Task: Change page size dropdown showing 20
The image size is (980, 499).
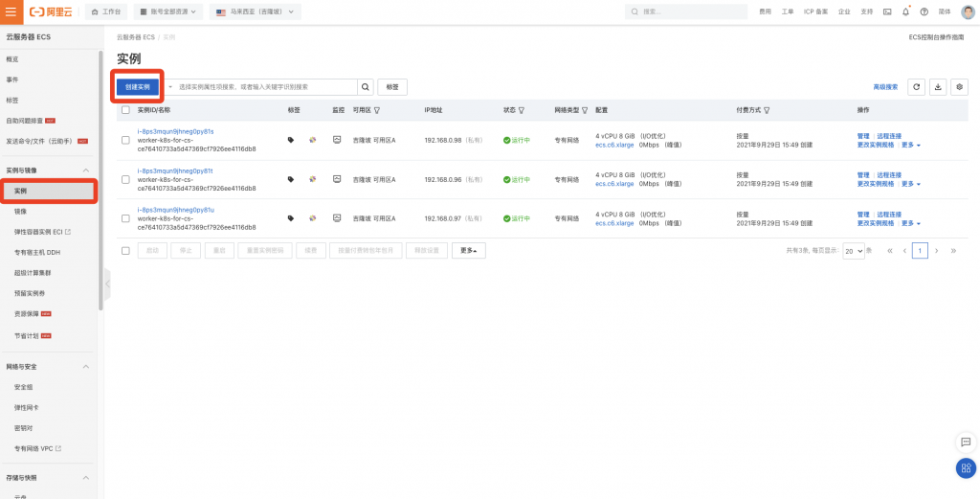Action: (x=854, y=251)
